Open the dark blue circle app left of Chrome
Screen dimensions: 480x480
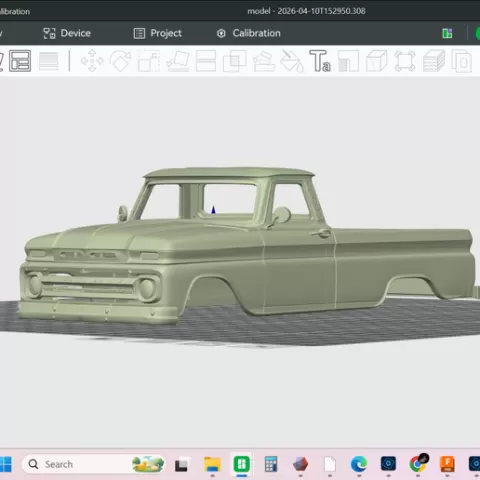pyautogui.click(x=388, y=464)
